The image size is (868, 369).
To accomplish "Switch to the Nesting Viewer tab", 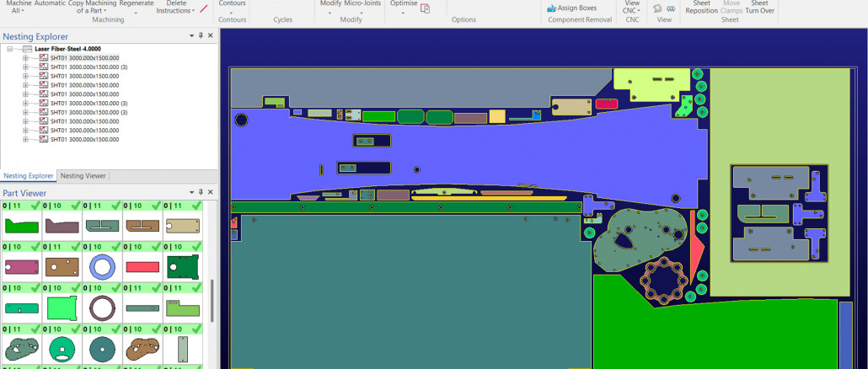I will 83,176.
